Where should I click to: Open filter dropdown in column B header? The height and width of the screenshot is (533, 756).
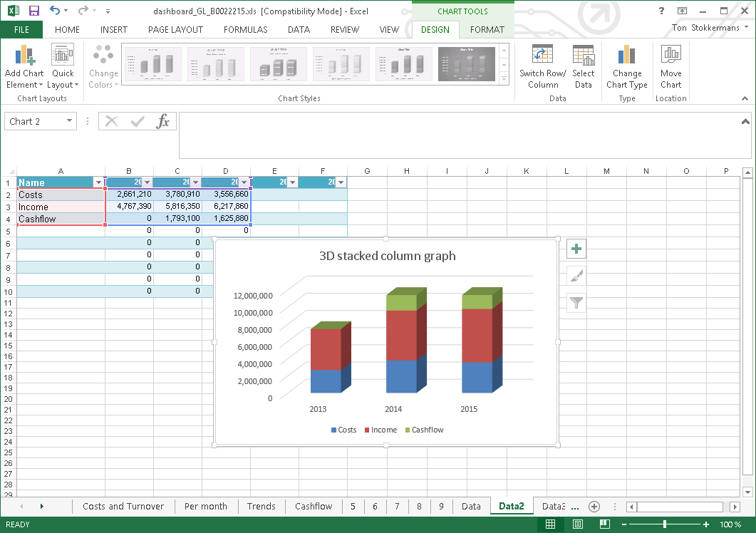point(147,182)
